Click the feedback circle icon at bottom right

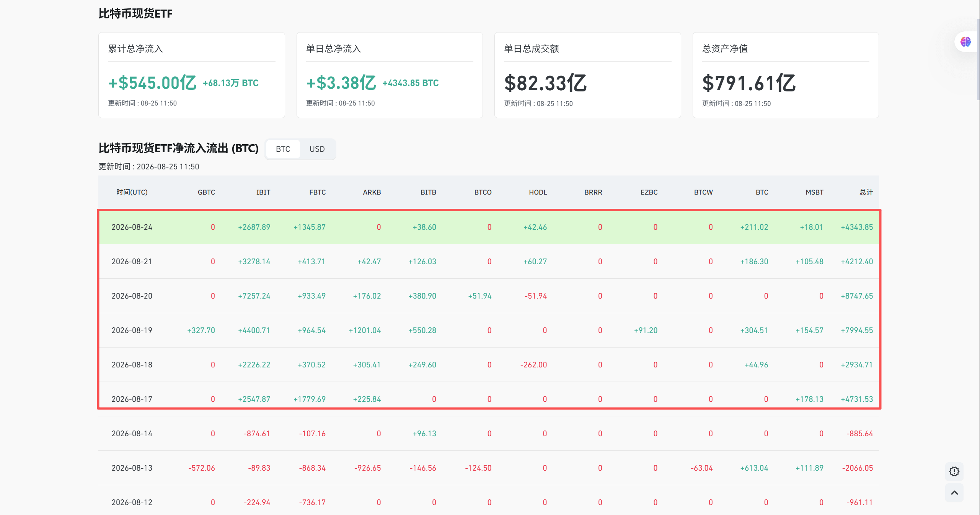coord(954,471)
